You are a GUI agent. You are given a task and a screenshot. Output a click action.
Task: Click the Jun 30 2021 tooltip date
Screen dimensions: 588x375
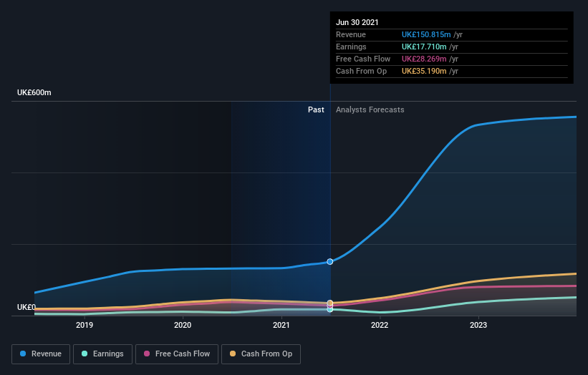357,22
